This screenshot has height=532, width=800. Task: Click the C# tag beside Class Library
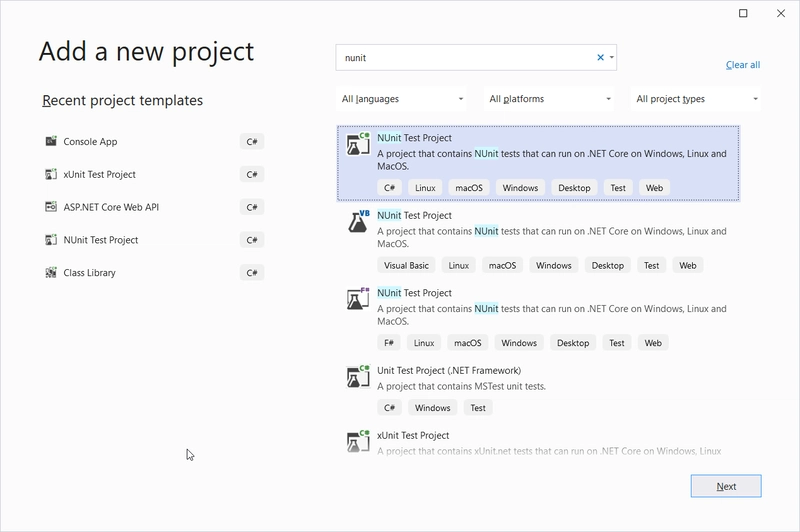tap(252, 273)
